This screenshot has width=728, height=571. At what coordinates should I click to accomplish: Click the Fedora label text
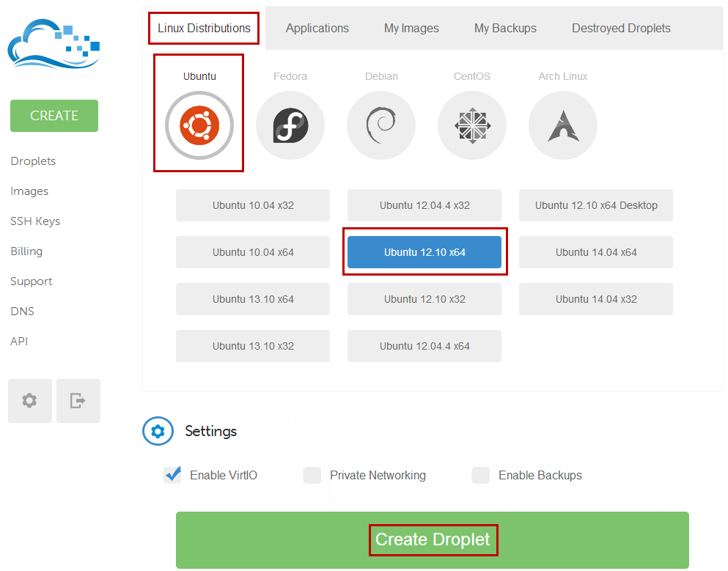coord(290,76)
